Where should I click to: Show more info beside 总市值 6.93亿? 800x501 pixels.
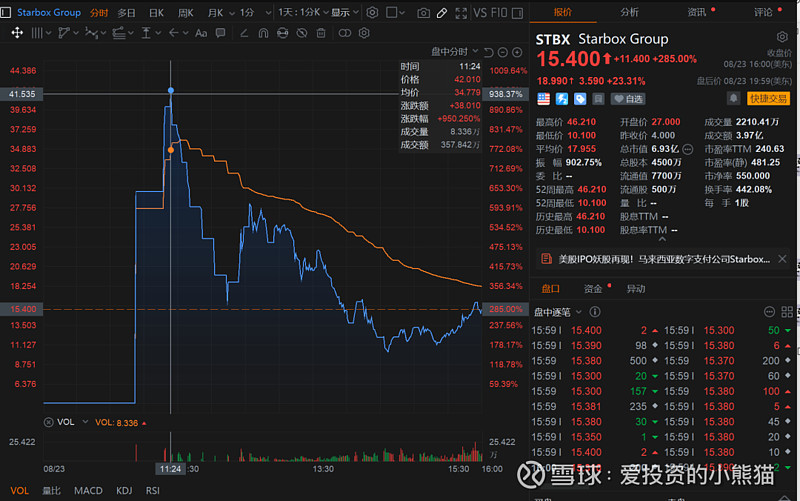tap(688, 149)
